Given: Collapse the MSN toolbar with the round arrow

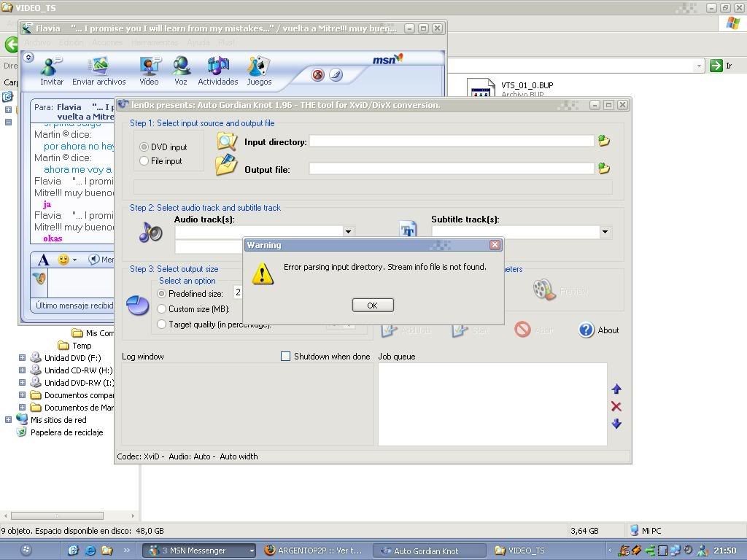Looking at the screenshot, I should click(28, 58).
